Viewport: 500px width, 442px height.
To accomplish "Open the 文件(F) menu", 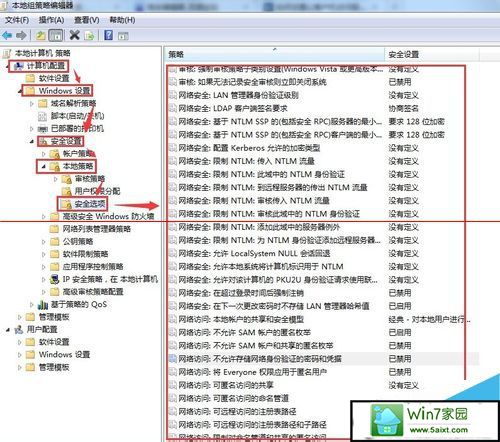I will [17, 20].
